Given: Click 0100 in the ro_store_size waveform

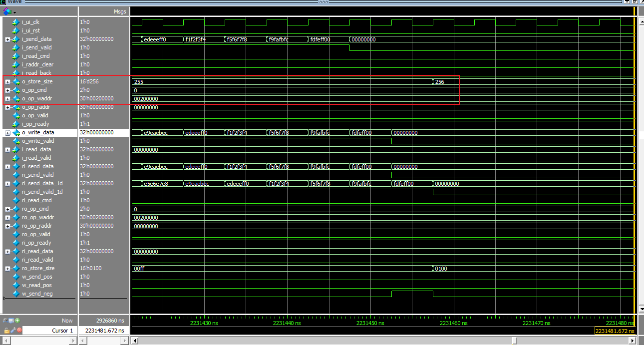Looking at the screenshot, I should pyautogui.click(x=441, y=269).
